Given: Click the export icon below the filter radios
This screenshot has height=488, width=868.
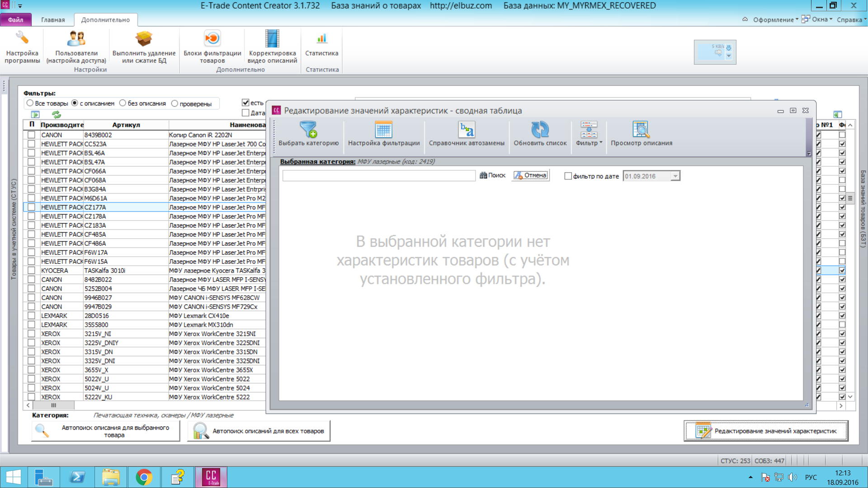Looking at the screenshot, I should pyautogui.click(x=35, y=115).
